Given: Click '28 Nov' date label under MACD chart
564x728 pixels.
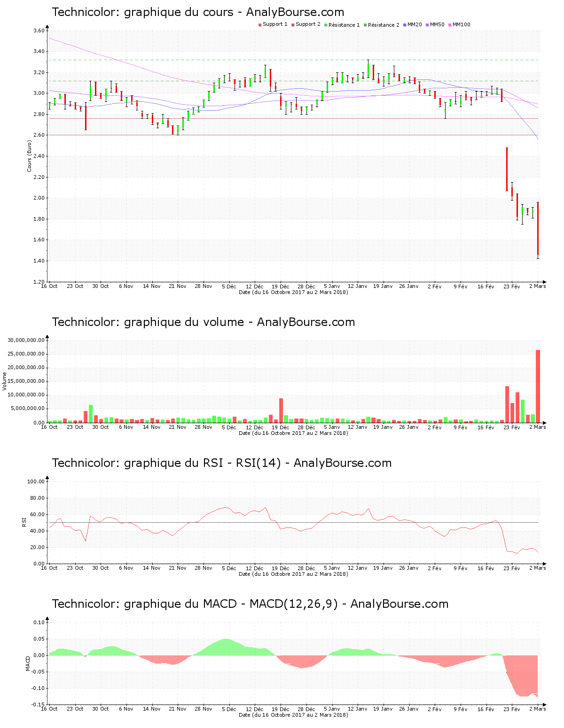Looking at the screenshot, I should tap(204, 709).
